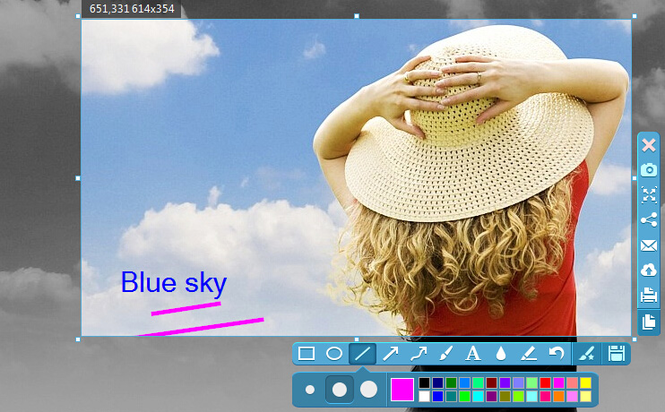Choose the medium line thickness dot

339,390
